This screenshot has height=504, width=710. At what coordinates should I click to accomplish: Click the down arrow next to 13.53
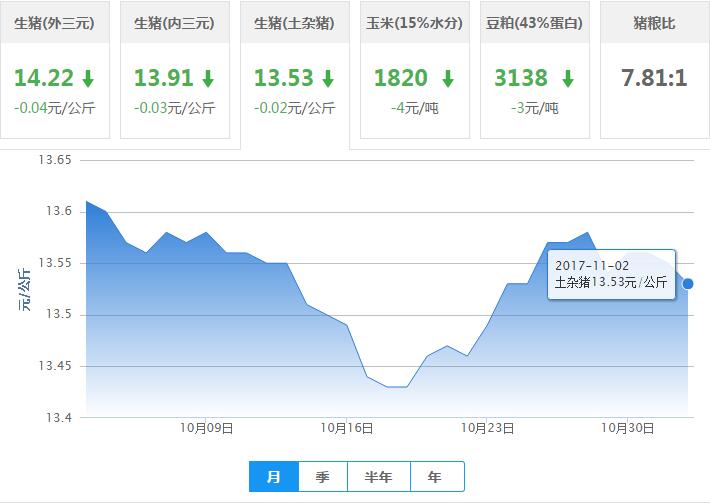click(328, 78)
